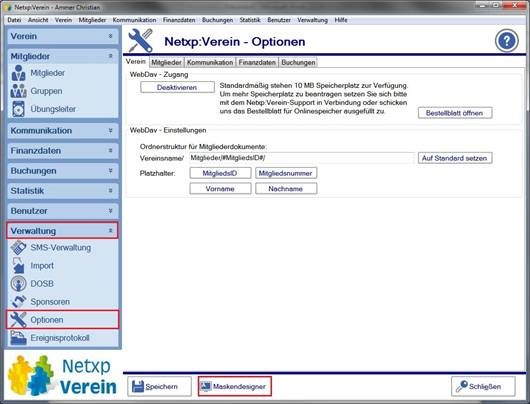This screenshot has width=530, height=404.
Task: Click the key icon on Schließen
Action: pos(461,386)
